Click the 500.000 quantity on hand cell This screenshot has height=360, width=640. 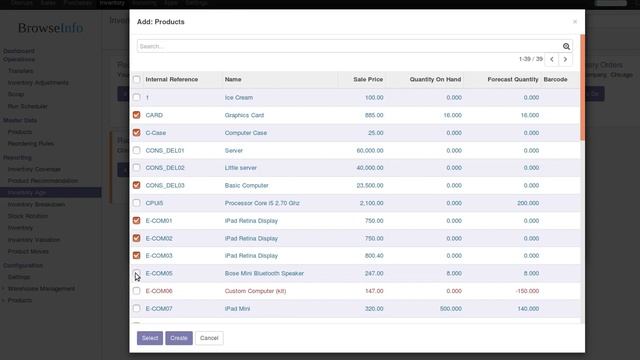tap(451, 309)
